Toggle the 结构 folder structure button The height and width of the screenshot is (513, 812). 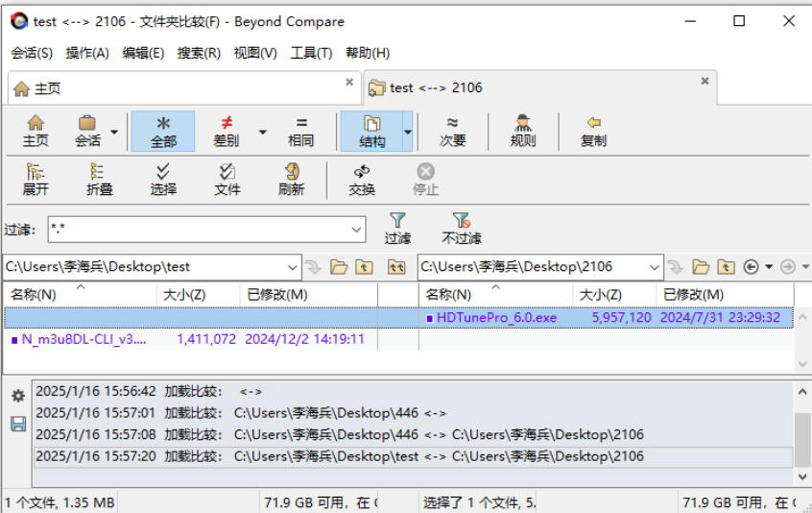point(371,131)
